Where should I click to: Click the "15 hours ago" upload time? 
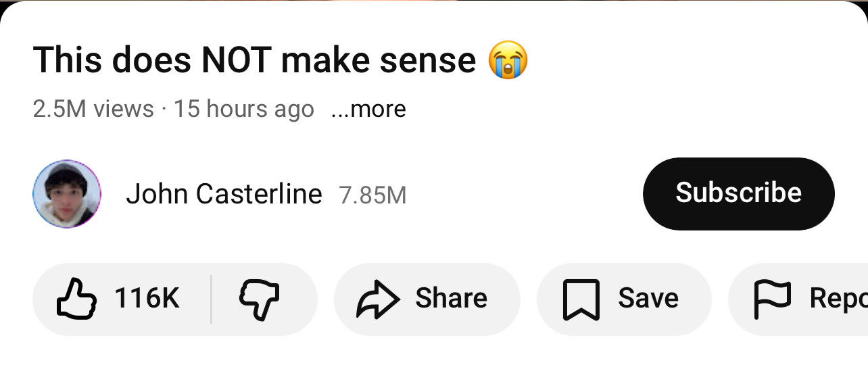click(243, 109)
